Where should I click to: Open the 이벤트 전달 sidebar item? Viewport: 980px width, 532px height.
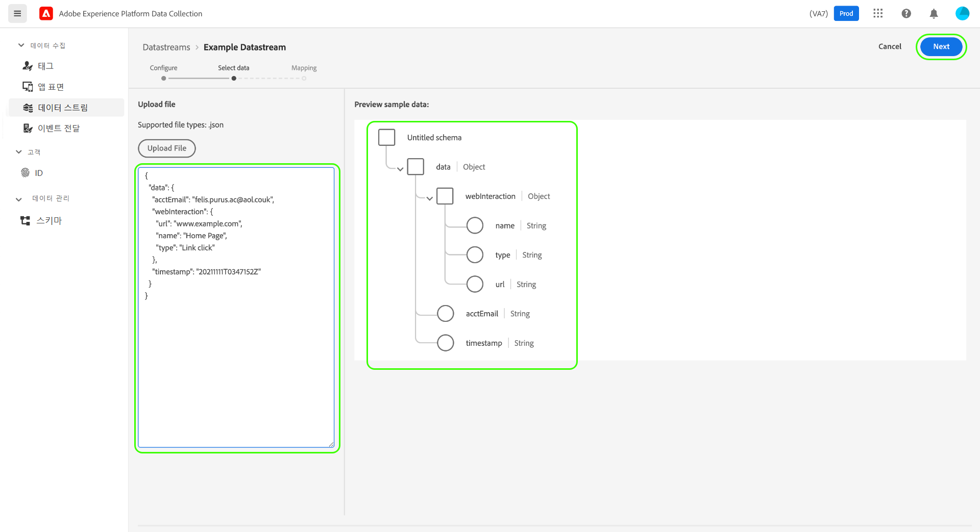pos(58,128)
